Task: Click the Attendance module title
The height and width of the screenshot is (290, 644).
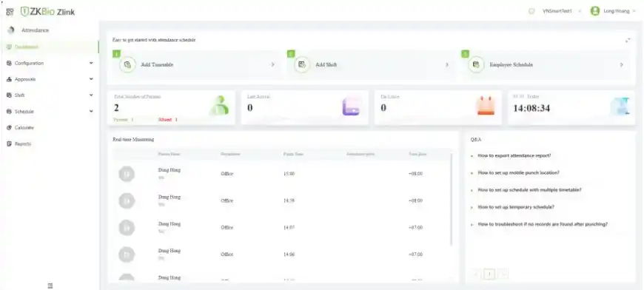Action: coord(35,30)
